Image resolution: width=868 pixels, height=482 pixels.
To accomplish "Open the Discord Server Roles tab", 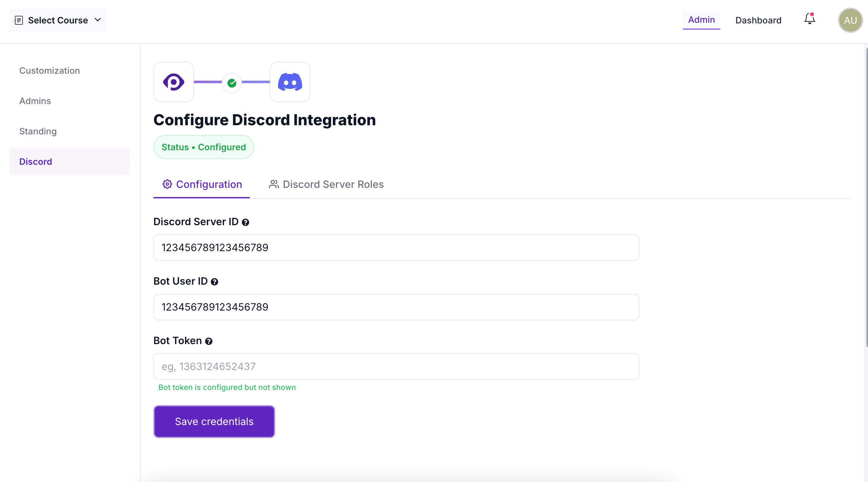I will 326,184.
